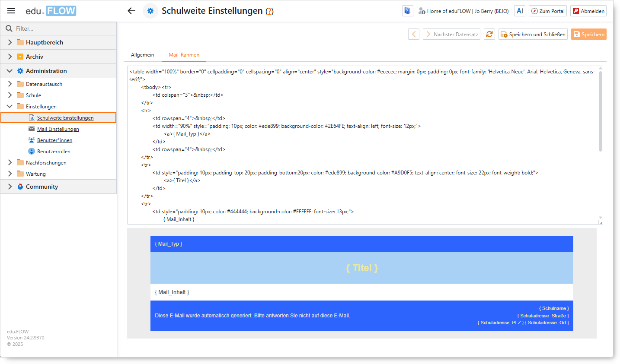Screen dimensions: 620x364
Task: Click the back arrow near the title
Action: pos(131,10)
